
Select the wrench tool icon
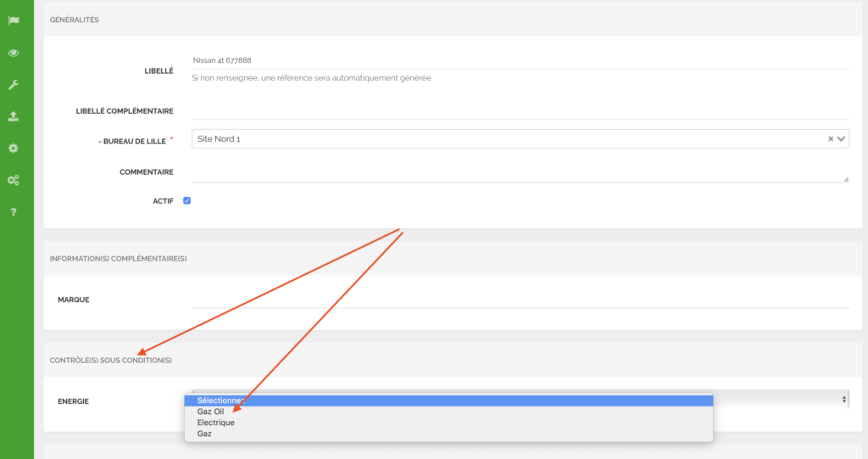tap(14, 85)
